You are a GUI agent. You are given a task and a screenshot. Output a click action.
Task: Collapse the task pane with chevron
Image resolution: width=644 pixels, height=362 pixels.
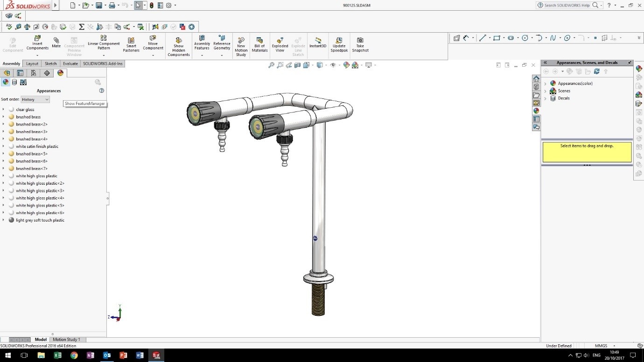point(545,63)
